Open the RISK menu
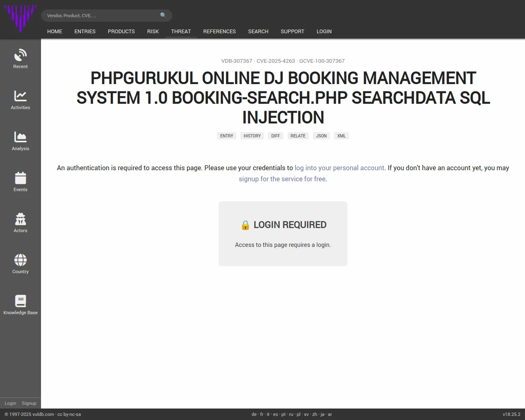525x420 pixels. pyautogui.click(x=153, y=31)
